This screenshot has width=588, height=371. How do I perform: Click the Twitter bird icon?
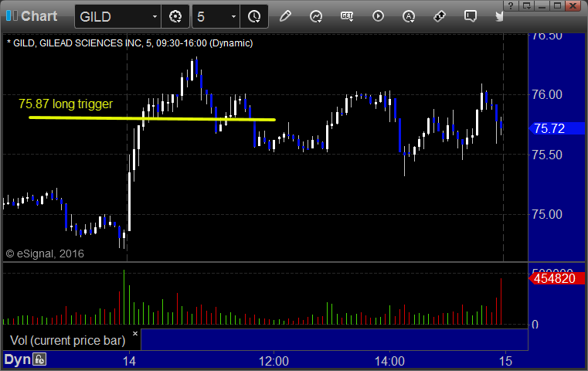(x=499, y=16)
